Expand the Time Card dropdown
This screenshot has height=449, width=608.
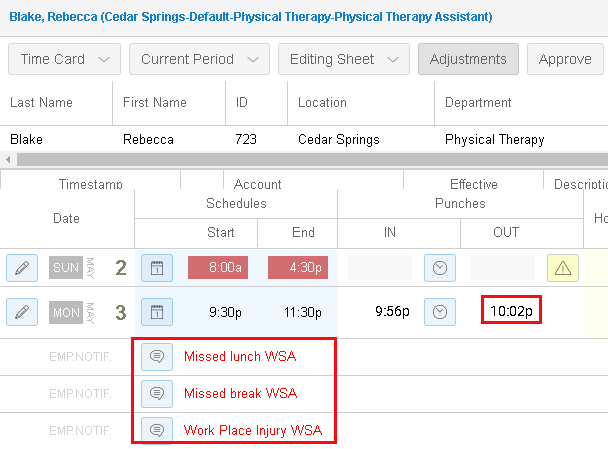(64, 59)
